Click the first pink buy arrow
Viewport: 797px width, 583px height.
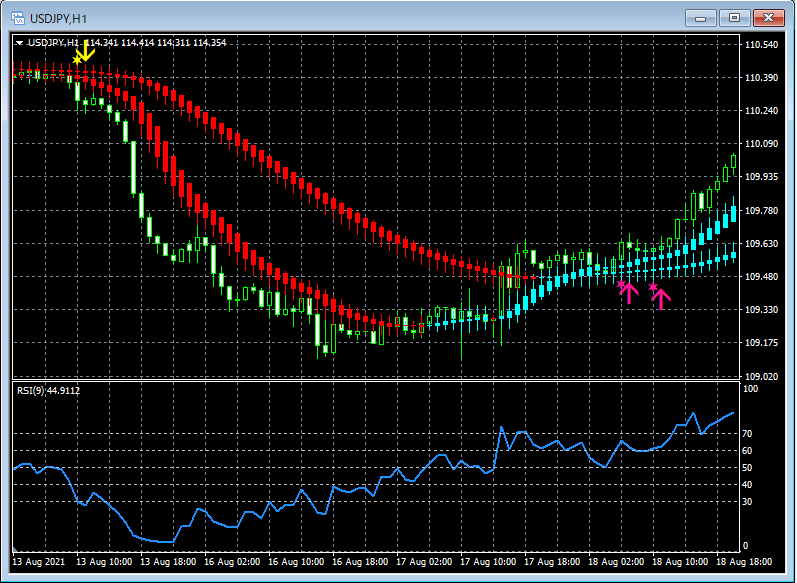point(629,294)
